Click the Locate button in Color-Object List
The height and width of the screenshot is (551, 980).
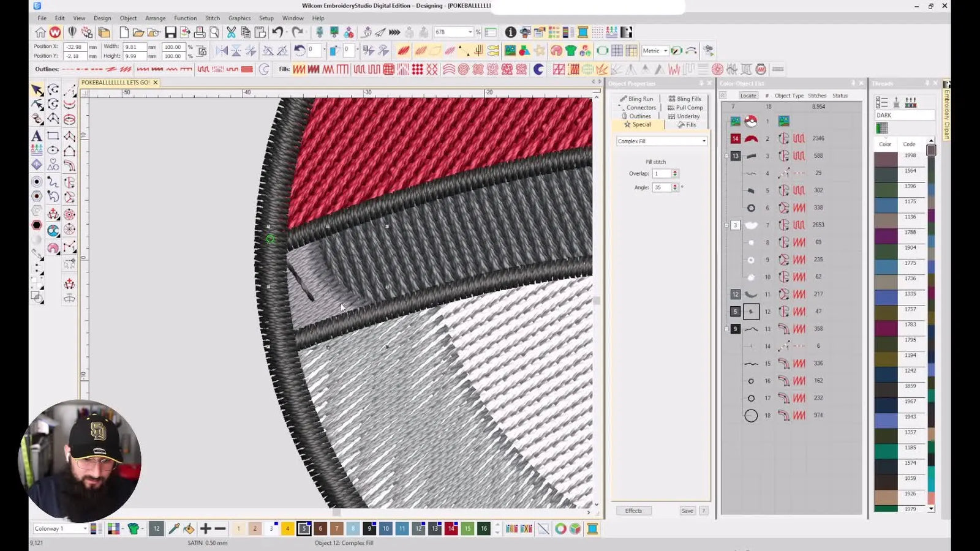748,96
